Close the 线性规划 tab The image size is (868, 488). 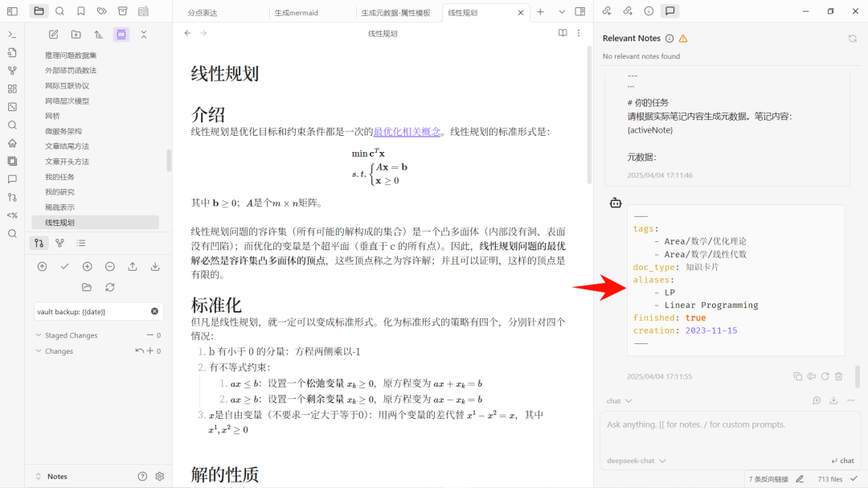coord(520,13)
